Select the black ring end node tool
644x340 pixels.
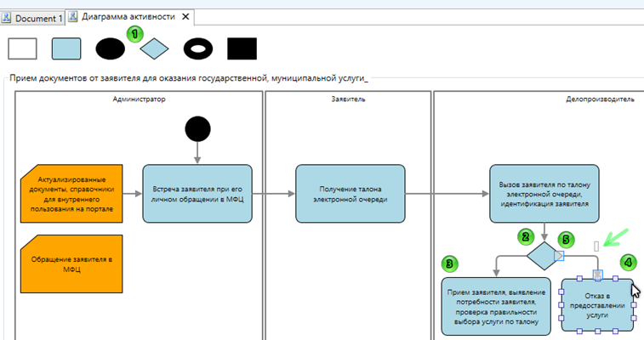point(198,48)
